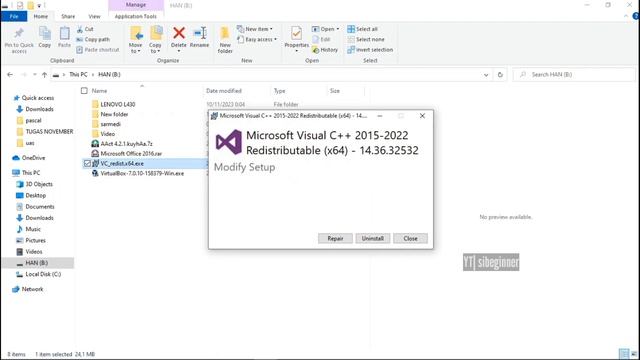The height and width of the screenshot is (360, 640).
Task: Open the Easy access dropdown
Action: [257, 39]
